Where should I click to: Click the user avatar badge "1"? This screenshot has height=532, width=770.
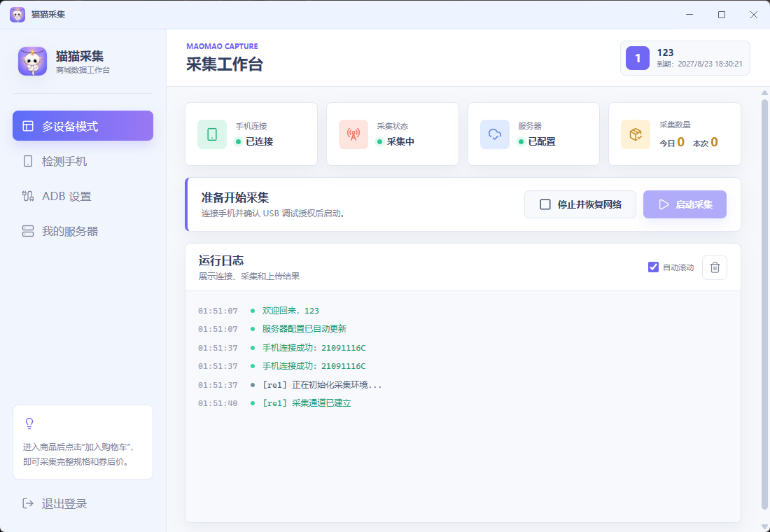638,58
